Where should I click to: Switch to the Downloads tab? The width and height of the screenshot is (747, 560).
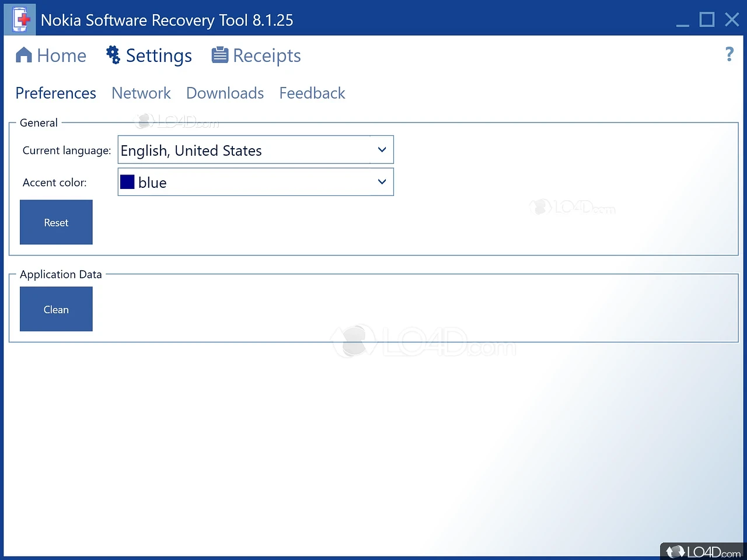[x=225, y=93]
